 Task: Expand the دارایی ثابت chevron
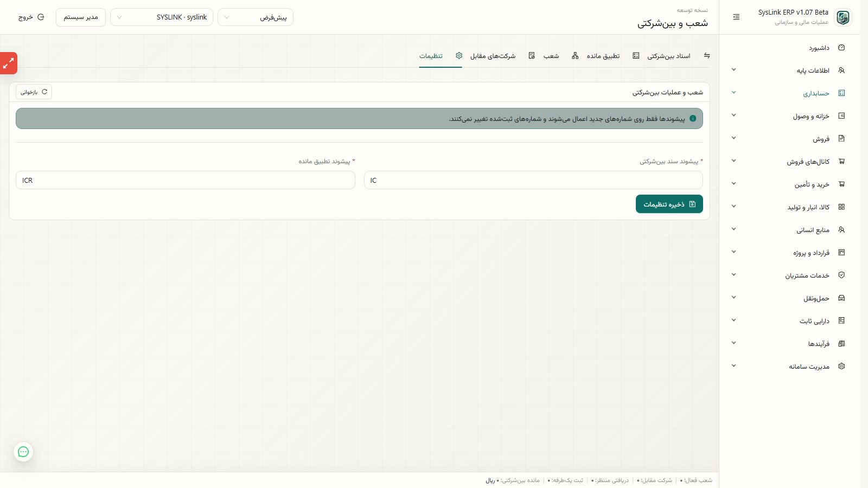tap(733, 320)
